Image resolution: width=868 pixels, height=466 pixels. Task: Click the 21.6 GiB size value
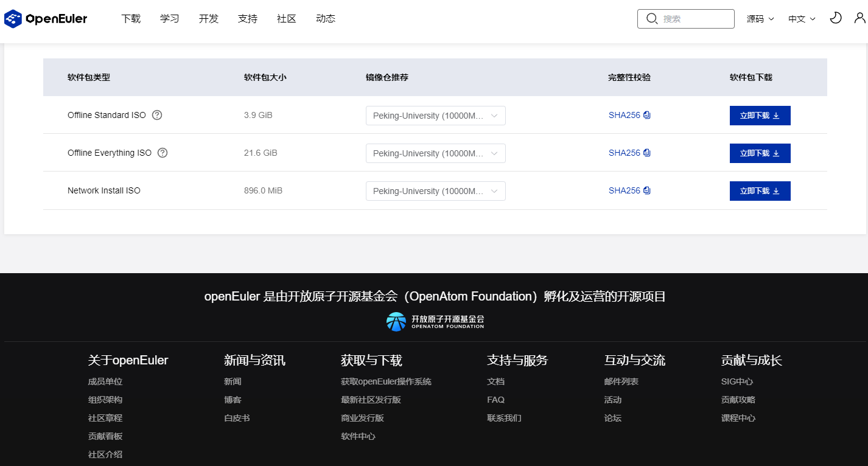261,153
